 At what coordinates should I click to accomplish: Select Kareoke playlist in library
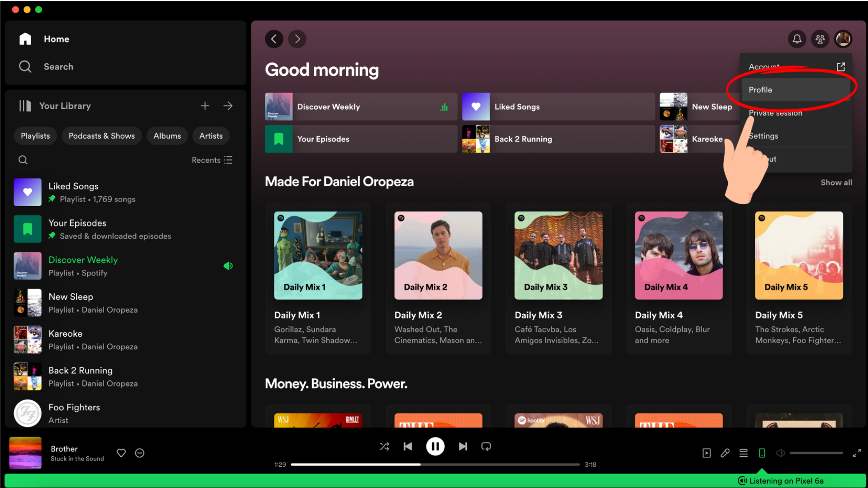tap(125, 340)
